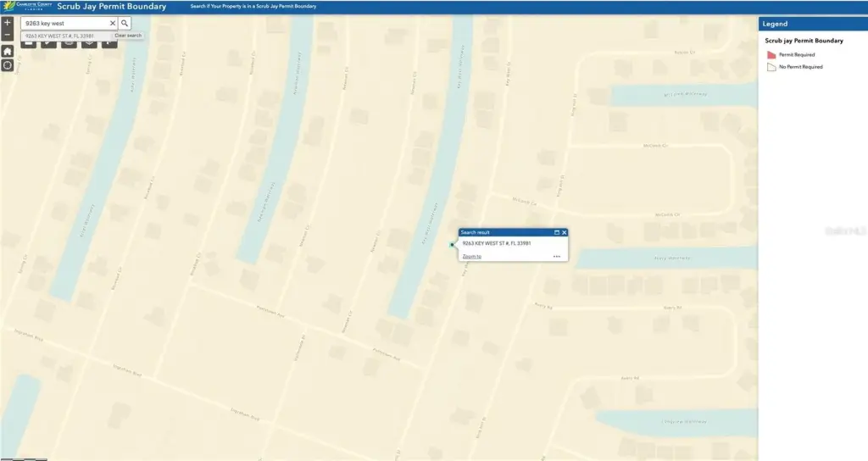
Task: Click the No Permit Required legend swatch
Action: tap(771, 67)
